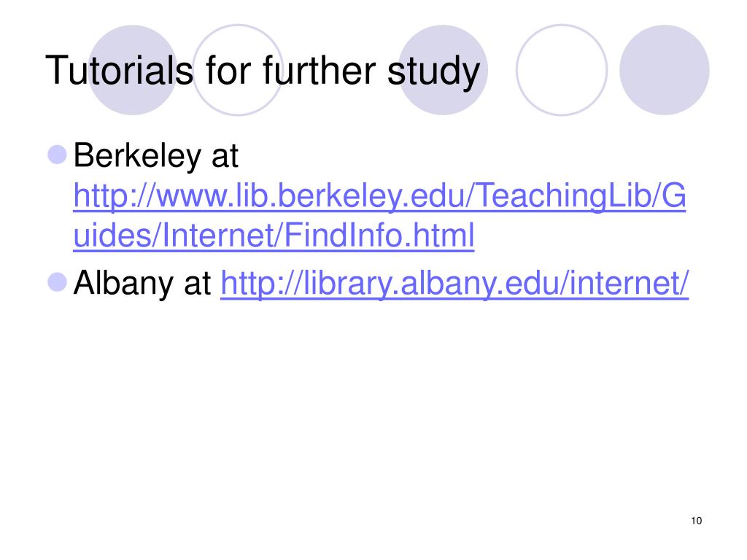Viewport: 747px width, 560px height.
Task: Click the first outlined circle in header
Action: click(239, 69)
